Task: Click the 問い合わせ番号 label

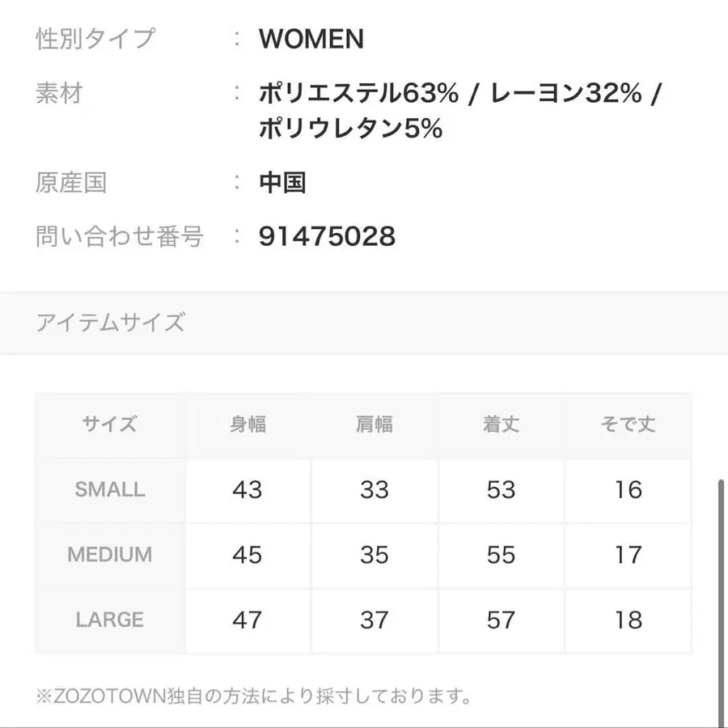Action: pyautogui.click(x=120, y=236)
